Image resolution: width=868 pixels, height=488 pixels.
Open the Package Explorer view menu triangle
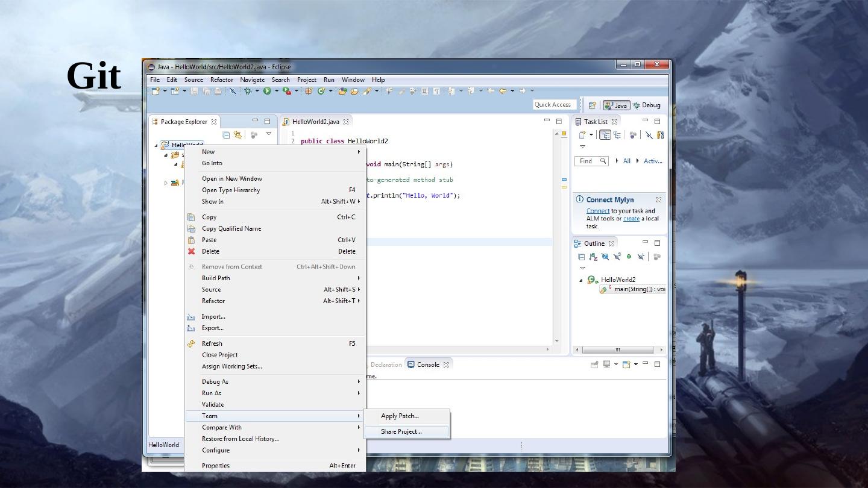[269, 134]
